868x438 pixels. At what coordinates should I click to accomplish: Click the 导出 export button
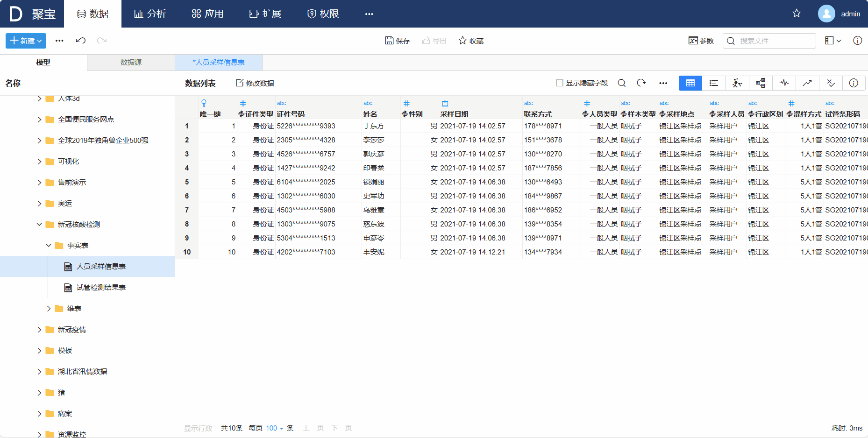(434, 41)
